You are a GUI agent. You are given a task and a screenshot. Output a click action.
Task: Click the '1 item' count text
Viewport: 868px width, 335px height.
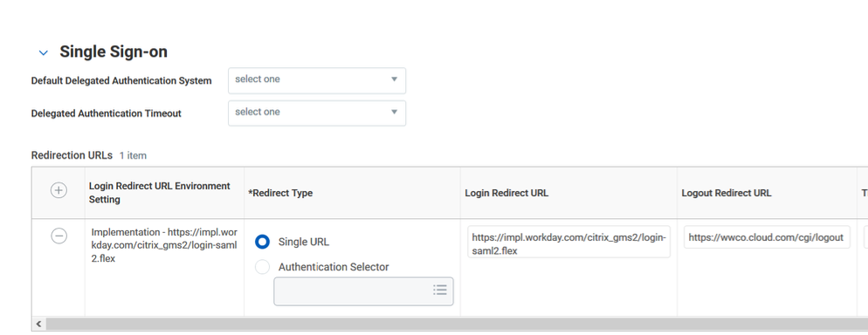[133, 156]
